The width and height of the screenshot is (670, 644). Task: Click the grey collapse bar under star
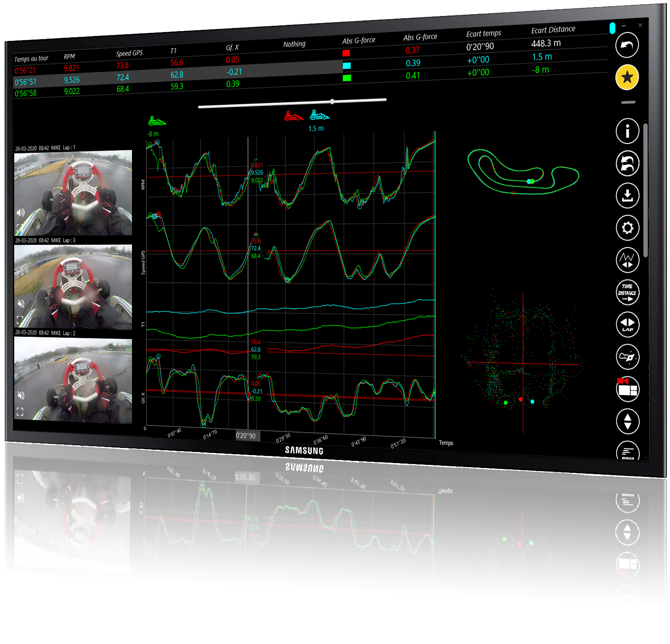[x=628, y=102]
